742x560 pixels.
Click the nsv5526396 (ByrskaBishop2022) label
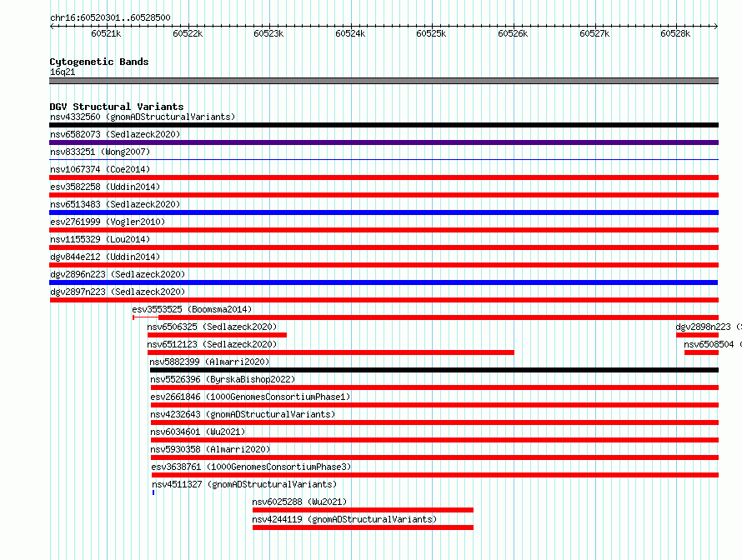coord(223,379)
